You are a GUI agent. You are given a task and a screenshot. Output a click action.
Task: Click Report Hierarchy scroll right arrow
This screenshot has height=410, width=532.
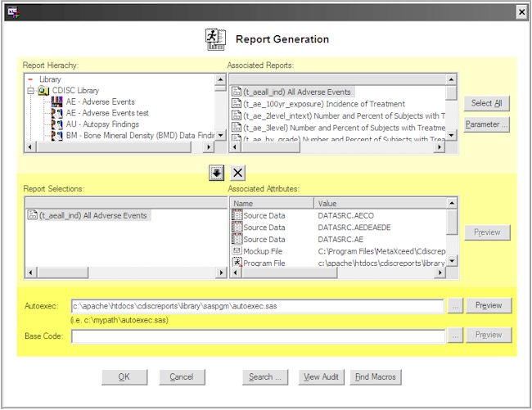pos(209,146)
